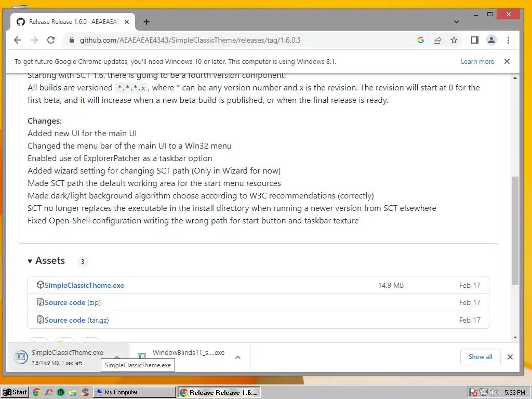Bookmark this page with the star icon
The image size is (532, 399).
pos(454,40)
